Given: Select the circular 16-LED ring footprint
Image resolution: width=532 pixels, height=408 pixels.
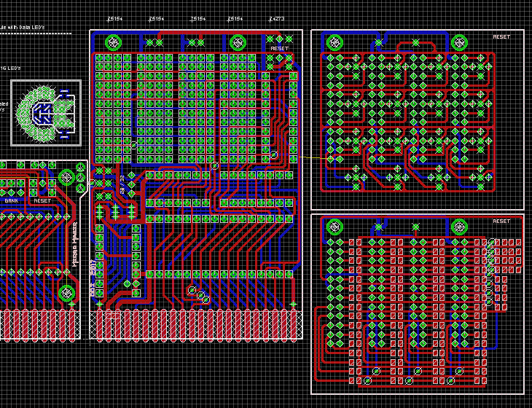Looking at the screenshot, I should click(x=45, y=113).
